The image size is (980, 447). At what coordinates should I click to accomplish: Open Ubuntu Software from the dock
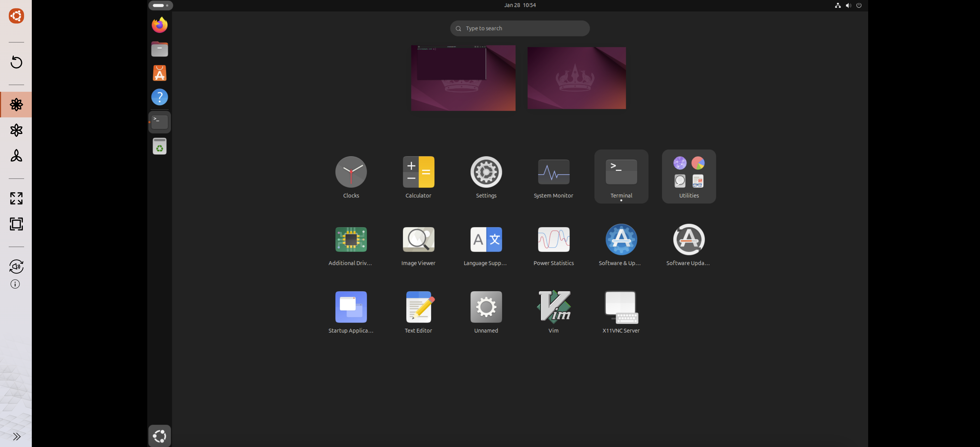click(x=159, y=73)
